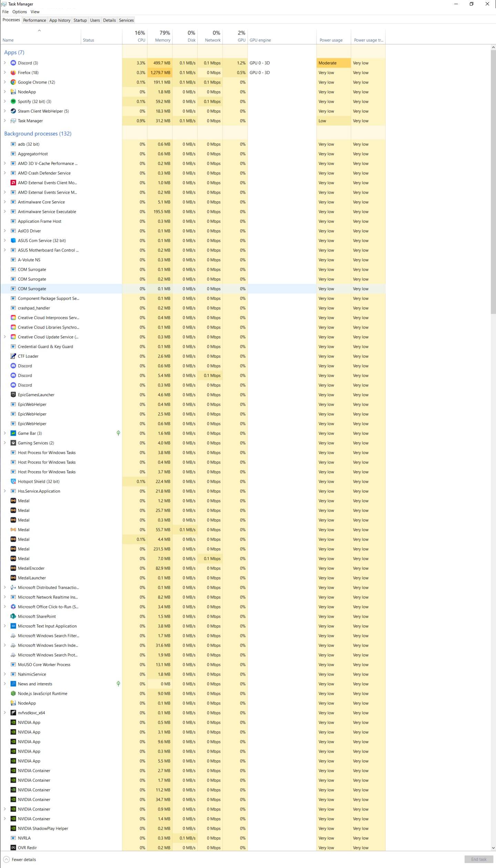Expand the Discord (3) app group

tap(5, 63)
